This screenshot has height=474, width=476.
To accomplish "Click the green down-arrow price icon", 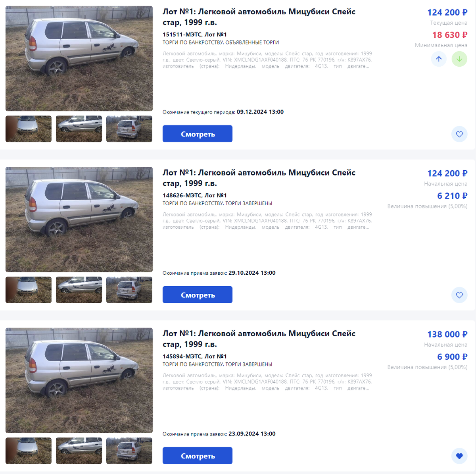I will 459,59.
